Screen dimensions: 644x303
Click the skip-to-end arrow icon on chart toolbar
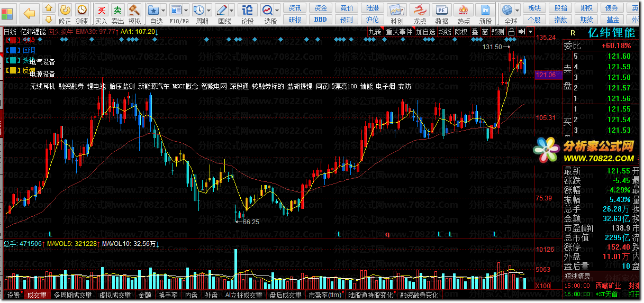coord(522,32)
